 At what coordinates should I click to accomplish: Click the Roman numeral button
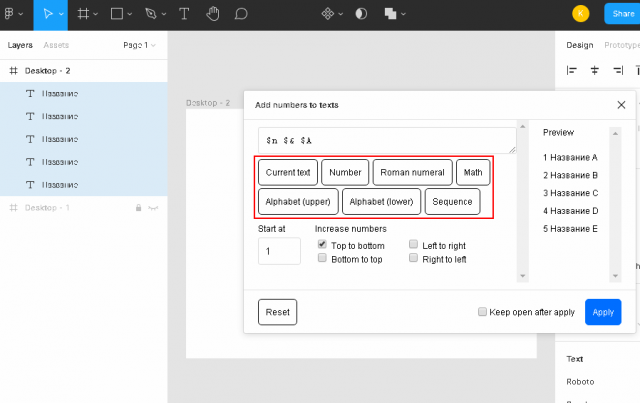click(x=412, y=172)
